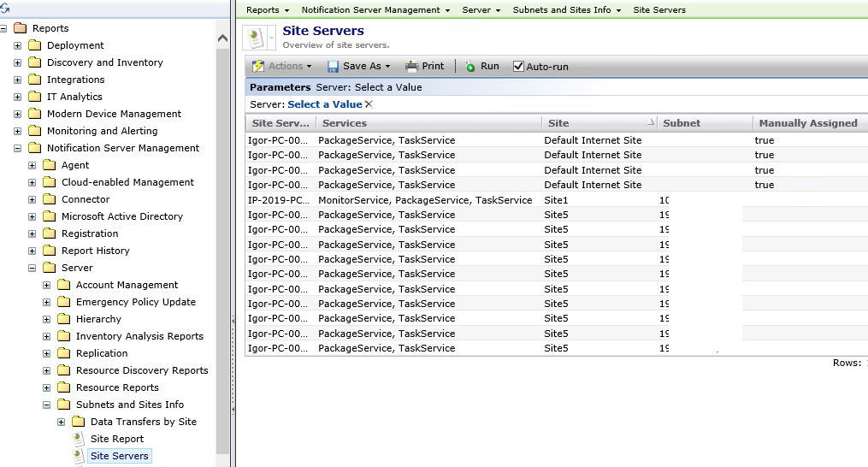Select Resource Reports tree item
The height and width of the screenshot is (467, 868).
pos(117,387)
